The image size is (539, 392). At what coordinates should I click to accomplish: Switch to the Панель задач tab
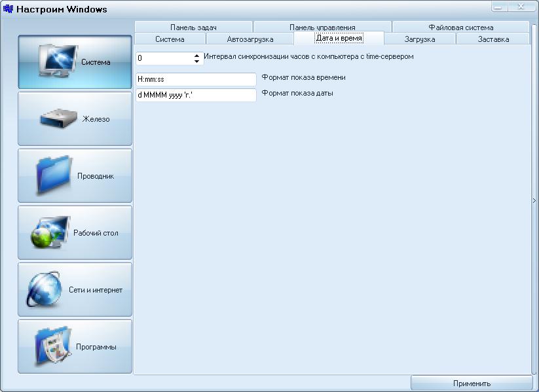(x=194, y=27)
